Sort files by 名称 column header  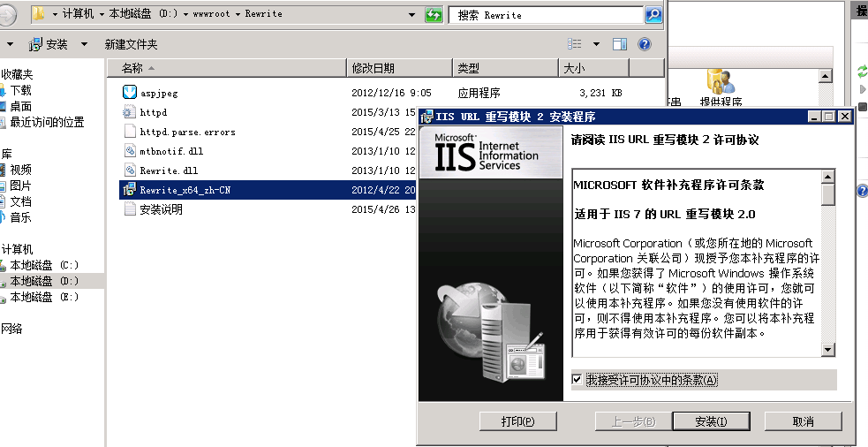[226, 68]
